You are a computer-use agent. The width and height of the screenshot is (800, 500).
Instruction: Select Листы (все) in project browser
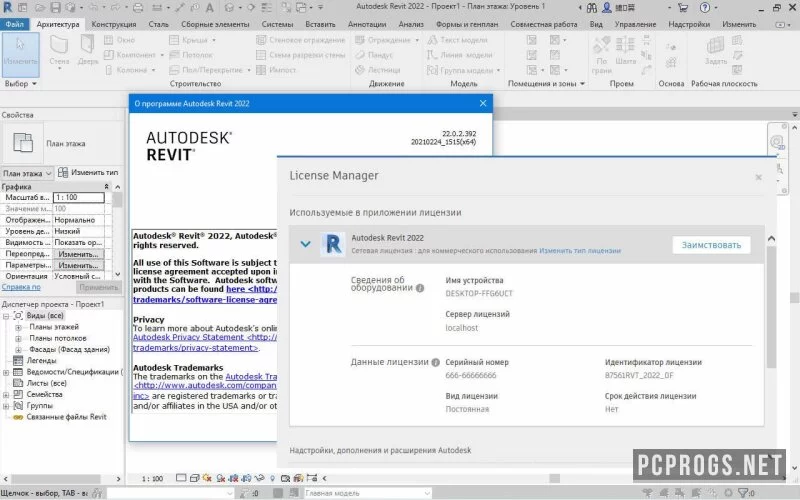point(46,383)
